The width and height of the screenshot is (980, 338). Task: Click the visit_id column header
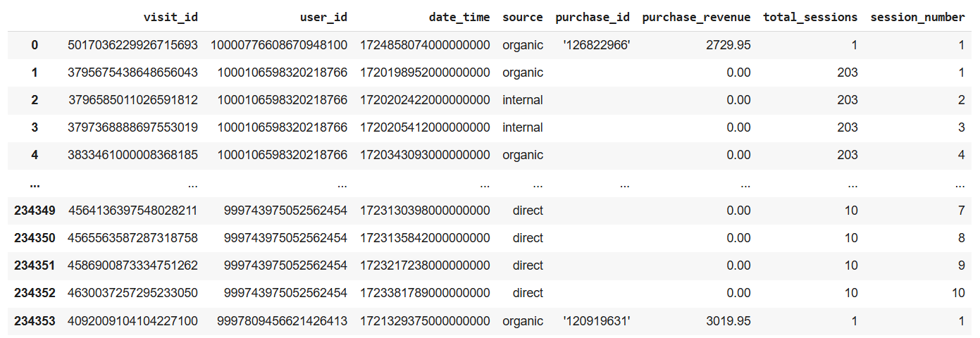pyautogui.click(x=170, y=17)
